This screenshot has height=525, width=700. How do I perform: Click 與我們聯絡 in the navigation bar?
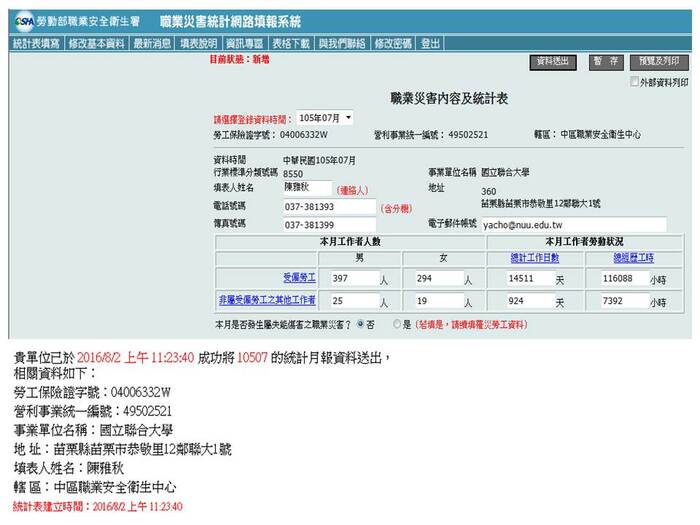coord(342,43)
